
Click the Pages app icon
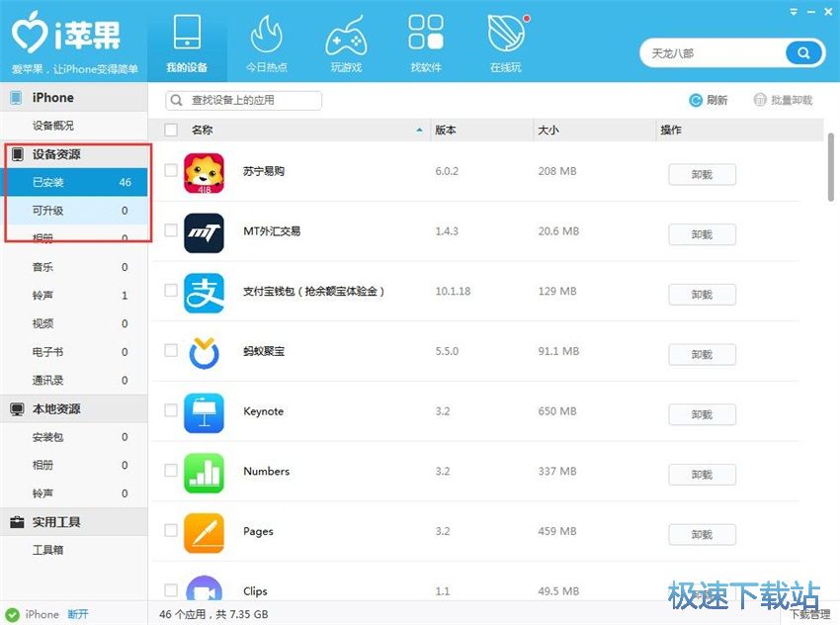click(x=205, y=533)
